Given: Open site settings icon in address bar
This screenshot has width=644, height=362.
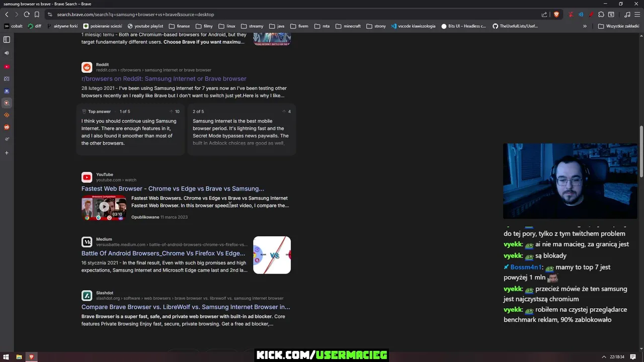Looking at the screenshot, I should coord(50,15).
